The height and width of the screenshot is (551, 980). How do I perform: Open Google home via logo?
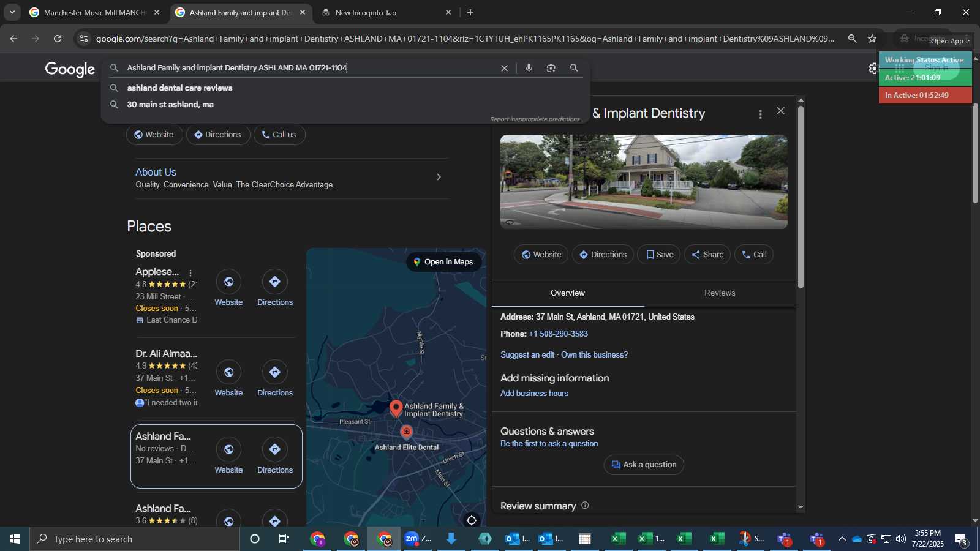pyautogui.click(x=70, y=69)
